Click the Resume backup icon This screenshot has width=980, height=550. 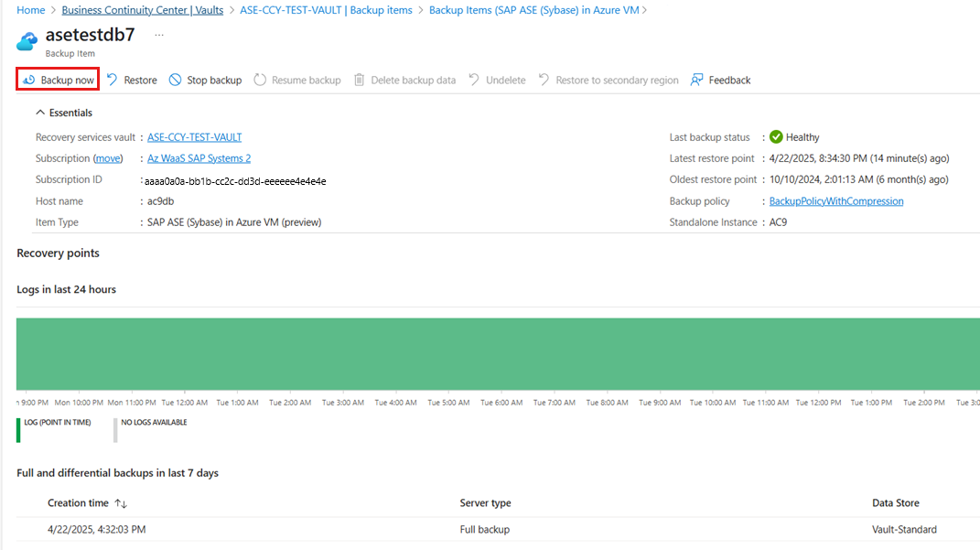click(260, 80)
